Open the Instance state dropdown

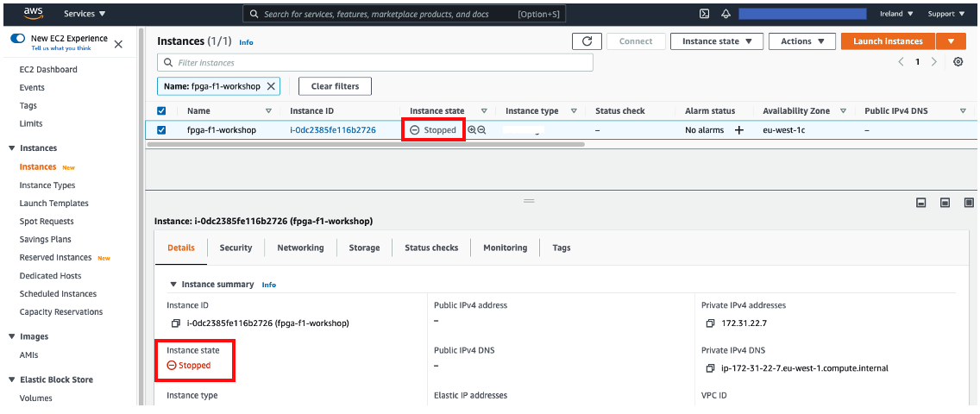click(716, 41)
